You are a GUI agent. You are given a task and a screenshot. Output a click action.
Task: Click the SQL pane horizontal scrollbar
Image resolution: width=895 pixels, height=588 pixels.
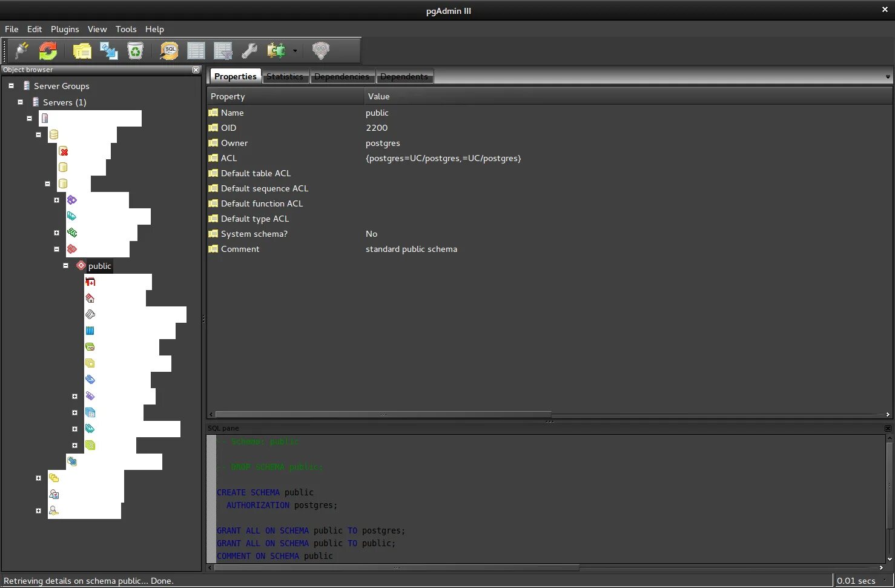(x=397, y=568)
